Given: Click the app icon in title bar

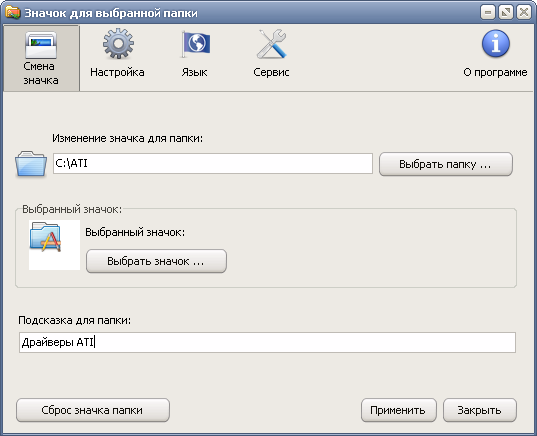Looking at the screenshot, I should [13, 13].
